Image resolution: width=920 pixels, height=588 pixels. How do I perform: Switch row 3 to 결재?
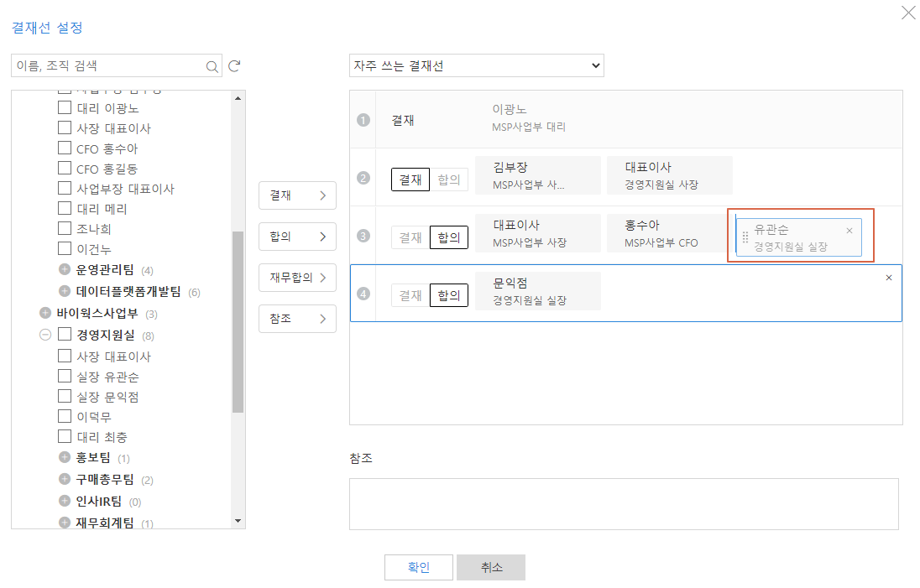410,237
